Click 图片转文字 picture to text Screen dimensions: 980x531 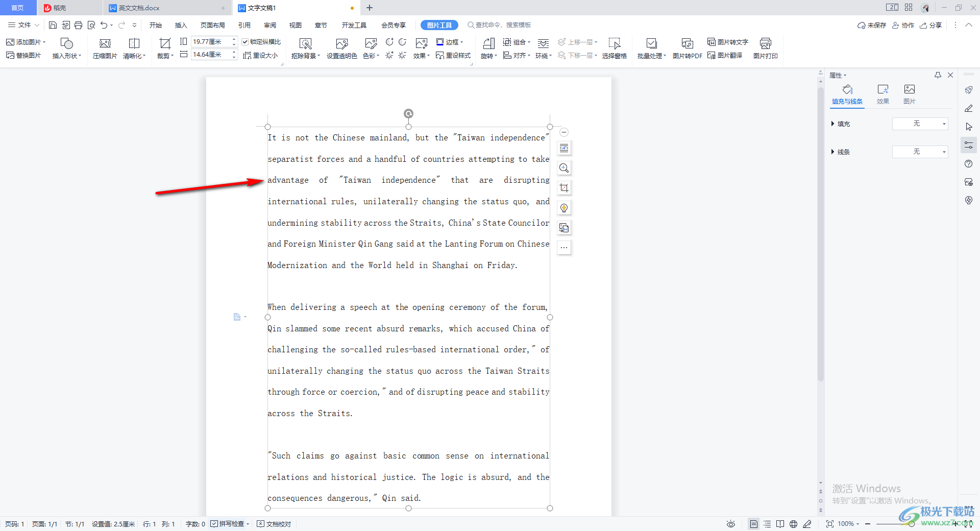pyautogui.click(x=727, y=42)
